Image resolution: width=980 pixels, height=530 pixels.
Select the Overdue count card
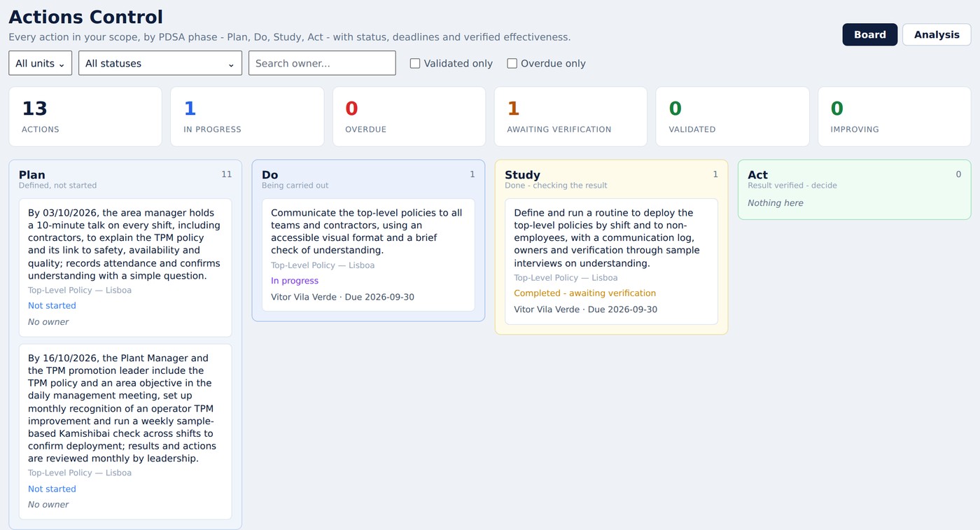[x=409, y=117]
